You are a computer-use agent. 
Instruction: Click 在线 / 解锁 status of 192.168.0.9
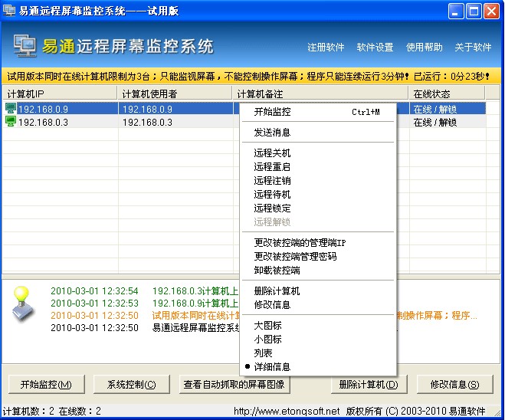pos(435,109)
